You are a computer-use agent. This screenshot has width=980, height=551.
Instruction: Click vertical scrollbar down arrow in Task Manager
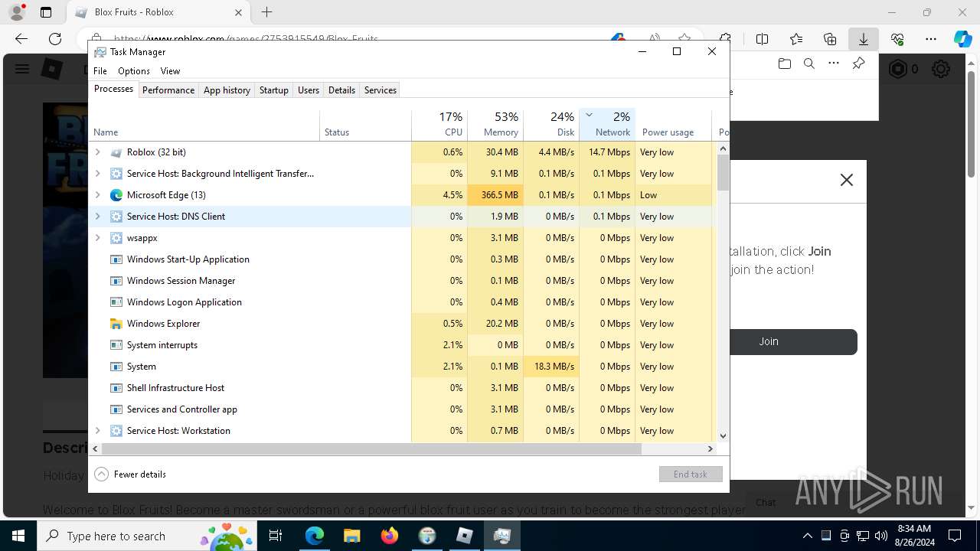[723, 436]
